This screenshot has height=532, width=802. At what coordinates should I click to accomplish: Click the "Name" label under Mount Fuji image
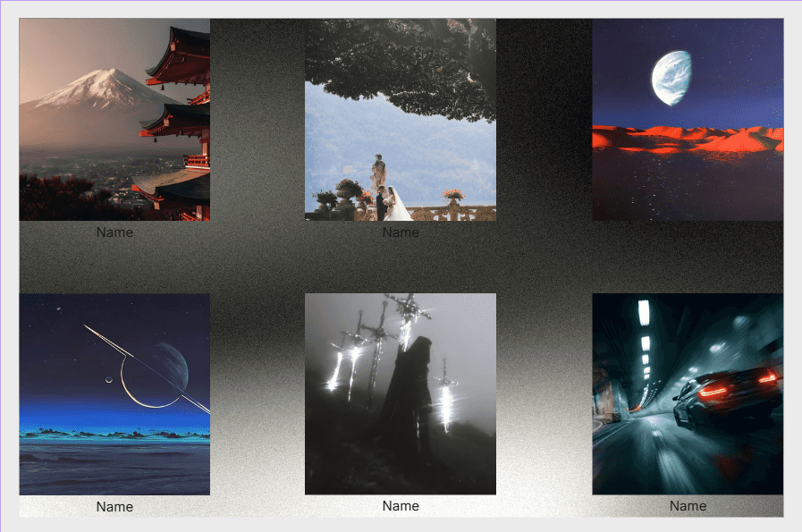point(114,232)
